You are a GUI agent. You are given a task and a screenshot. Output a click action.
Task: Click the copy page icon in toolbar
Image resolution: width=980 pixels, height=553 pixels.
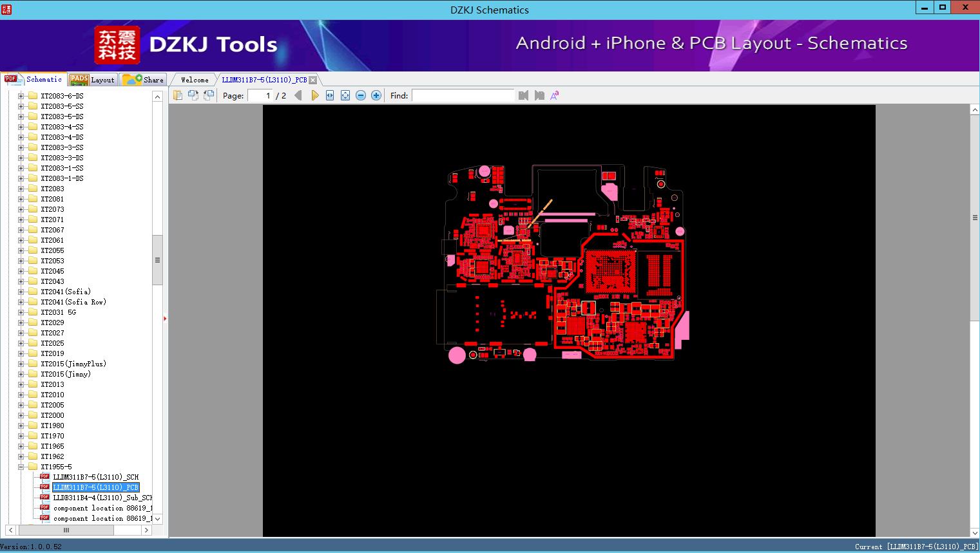pyautogui.click(x=178, y=95)
